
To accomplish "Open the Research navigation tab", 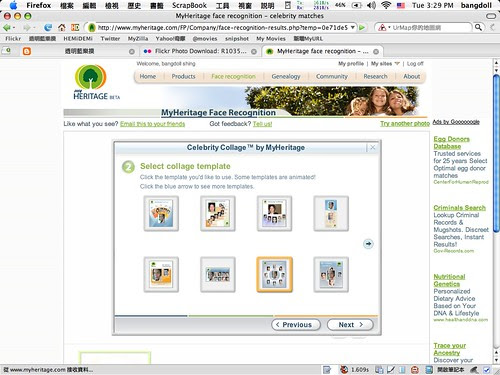I will pyautogui.click(x=375, y=76).
